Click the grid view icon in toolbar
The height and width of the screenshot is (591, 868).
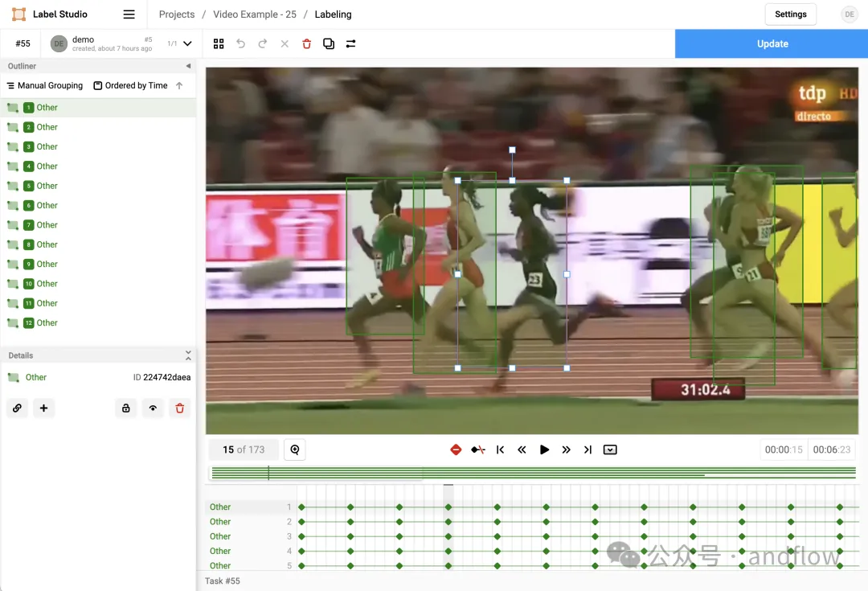[x=219, y=43]
